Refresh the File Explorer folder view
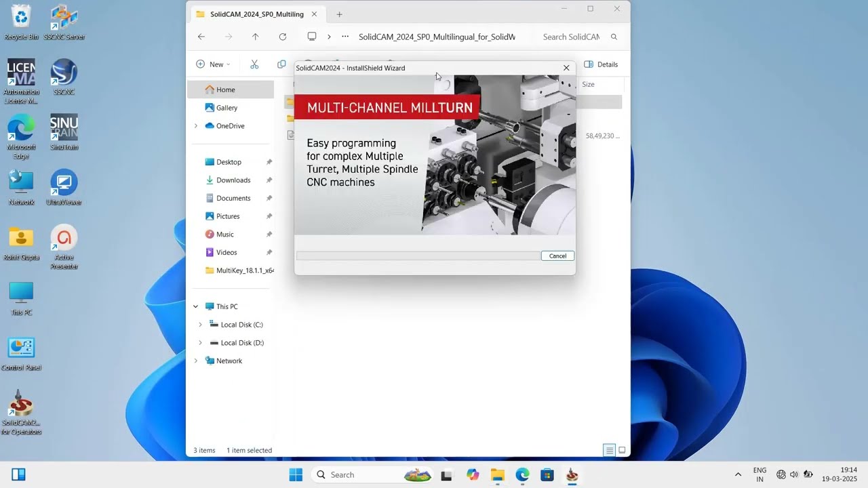 click(282, 37)
